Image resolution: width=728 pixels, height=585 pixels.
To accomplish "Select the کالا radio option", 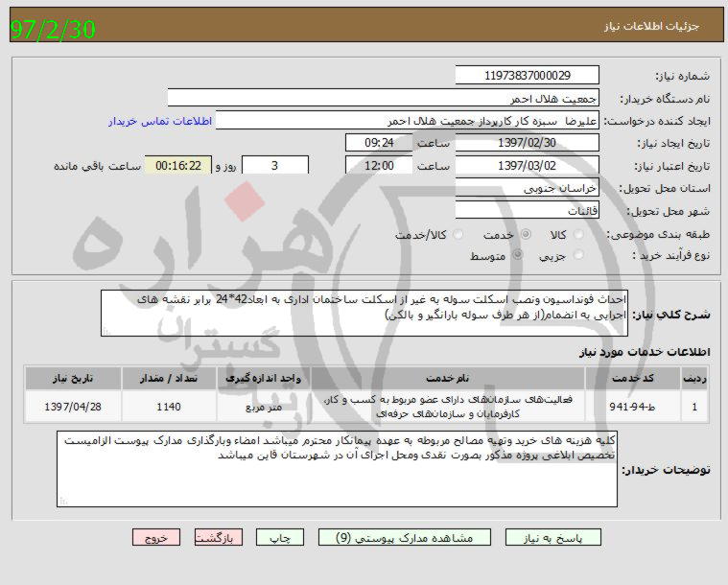I will tap(578, 235).
